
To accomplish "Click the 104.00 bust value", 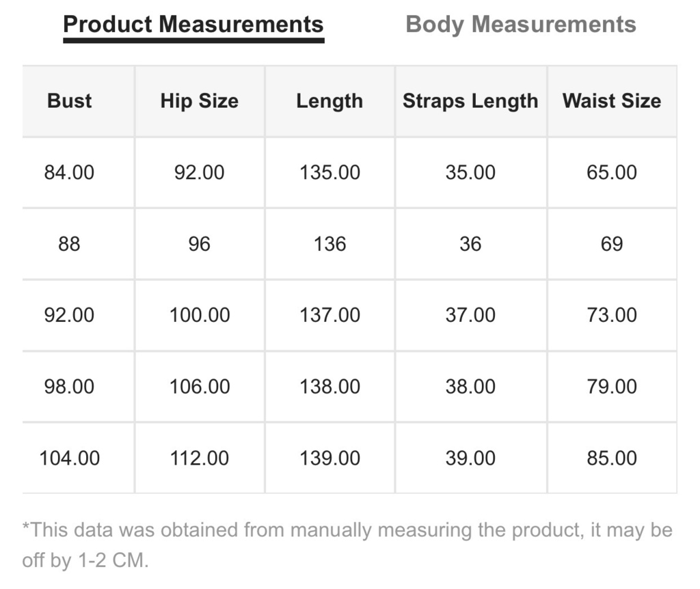I will coord(69,458).
